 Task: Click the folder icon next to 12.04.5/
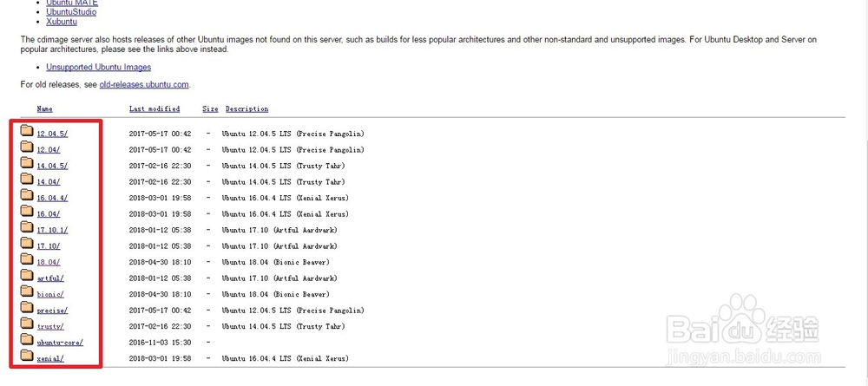(x=27, y=131)
